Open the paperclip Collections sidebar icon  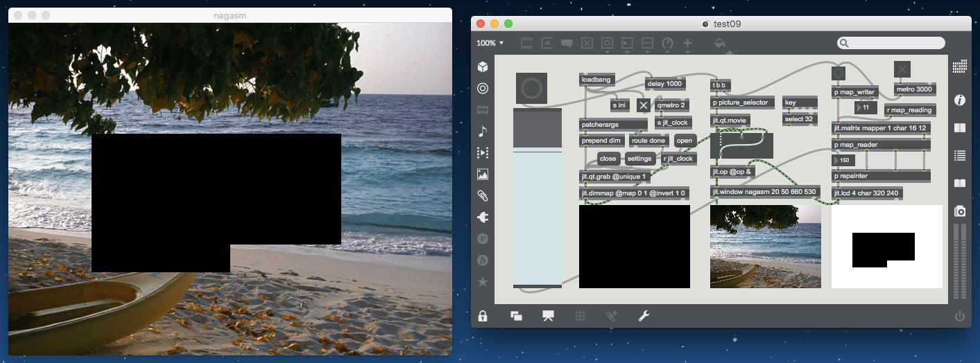click(x=483, y=196)
